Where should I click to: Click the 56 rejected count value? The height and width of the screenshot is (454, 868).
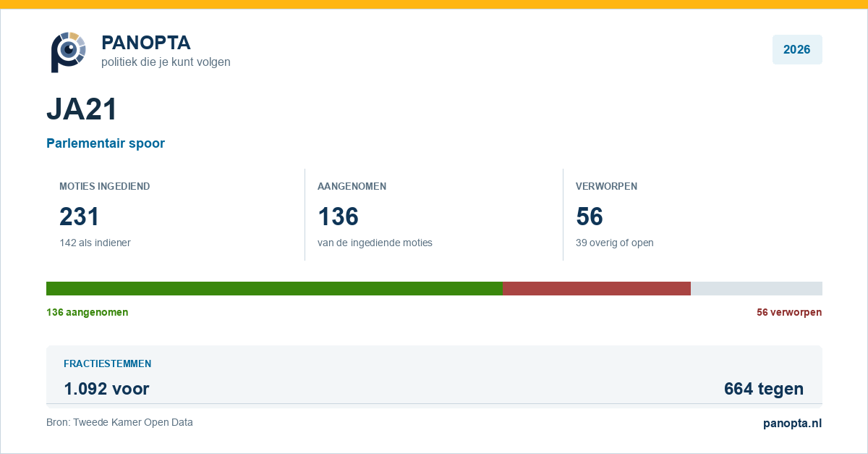590,217
